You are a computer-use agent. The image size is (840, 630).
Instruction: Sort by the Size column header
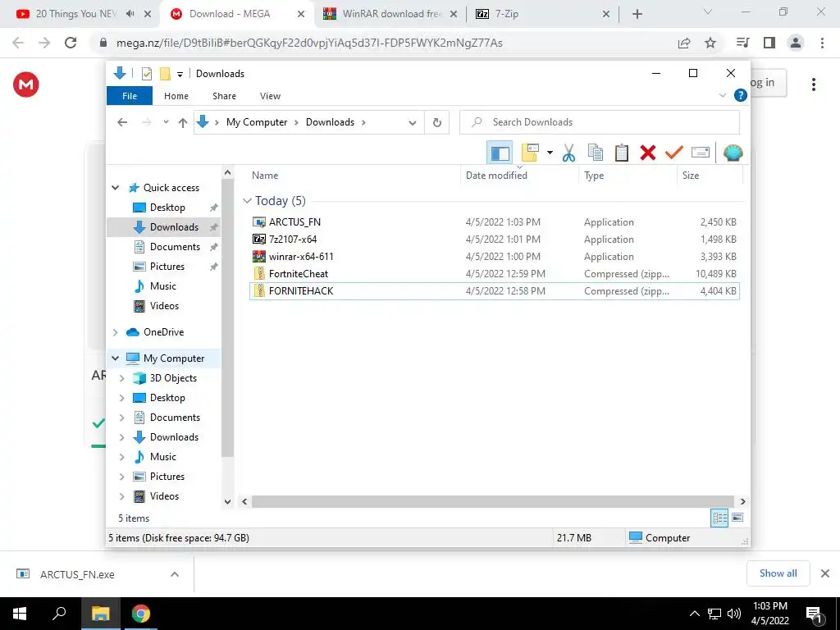pyautogui.click(x=690, y=176)
